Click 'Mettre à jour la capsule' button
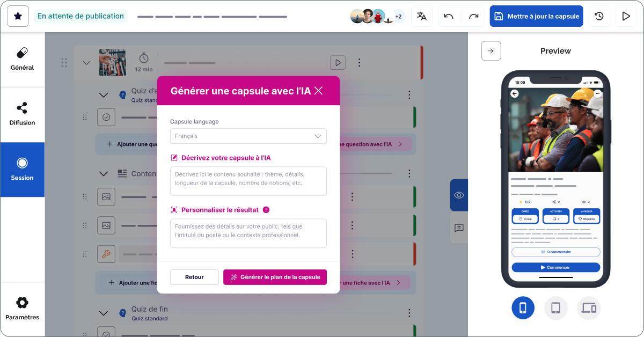644x337 pixels. 537,16
